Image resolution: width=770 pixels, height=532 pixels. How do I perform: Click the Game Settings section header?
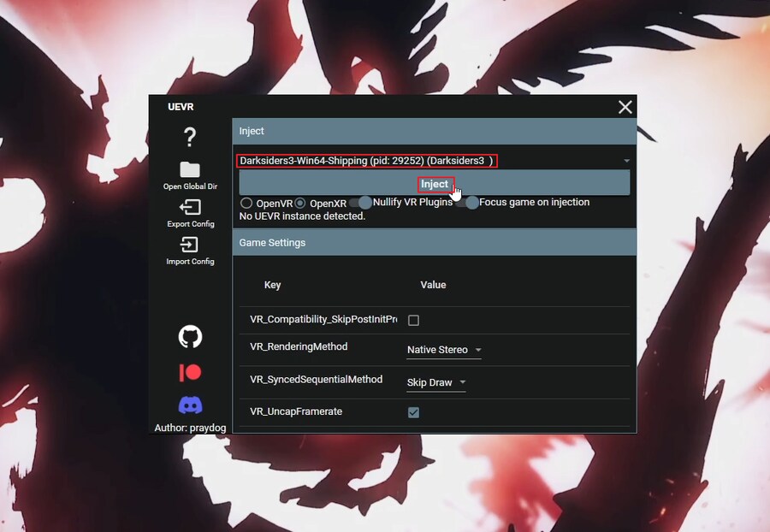(434, 243)
